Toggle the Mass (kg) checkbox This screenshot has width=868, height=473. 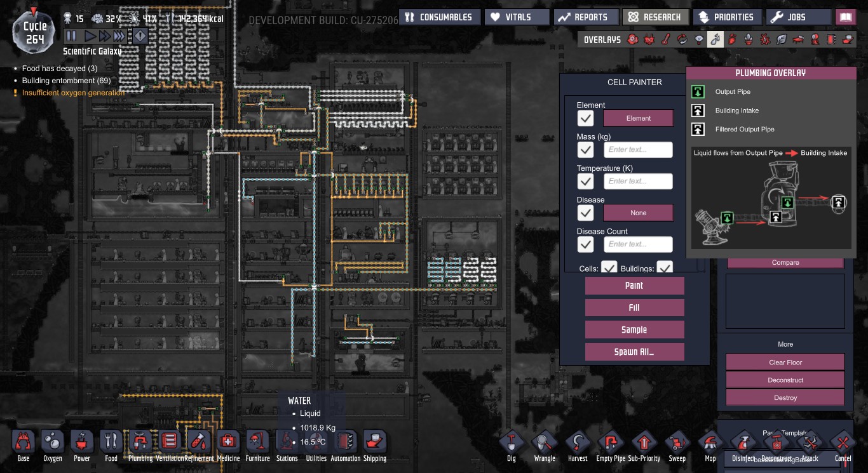tap(586, 150)
